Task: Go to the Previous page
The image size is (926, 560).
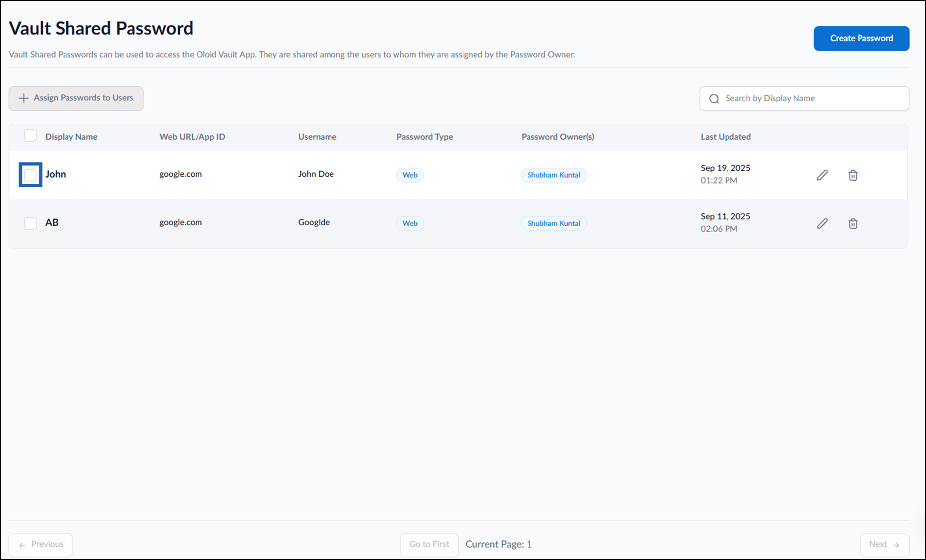Action: pos(41,545)
